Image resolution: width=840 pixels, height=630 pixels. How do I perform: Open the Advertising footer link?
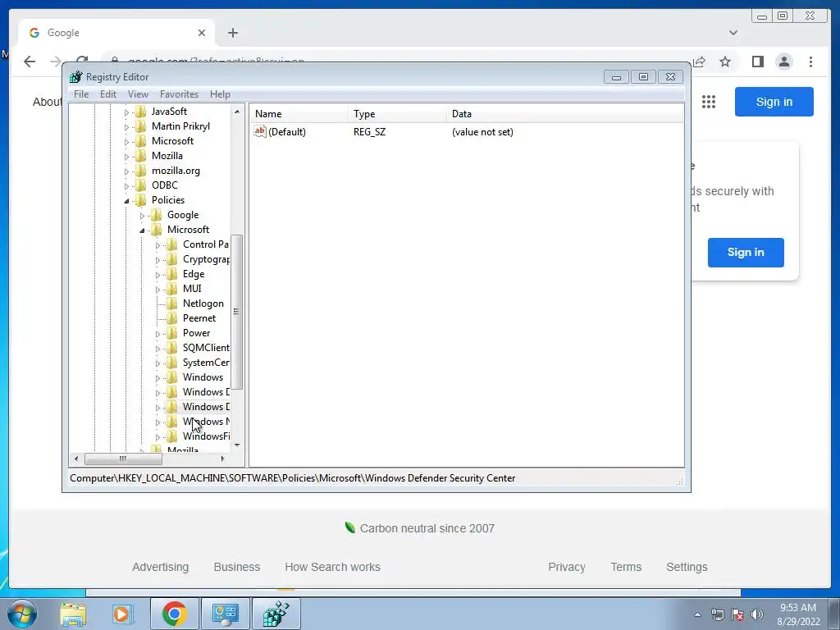pyautogui.click(x=160, y=567)
